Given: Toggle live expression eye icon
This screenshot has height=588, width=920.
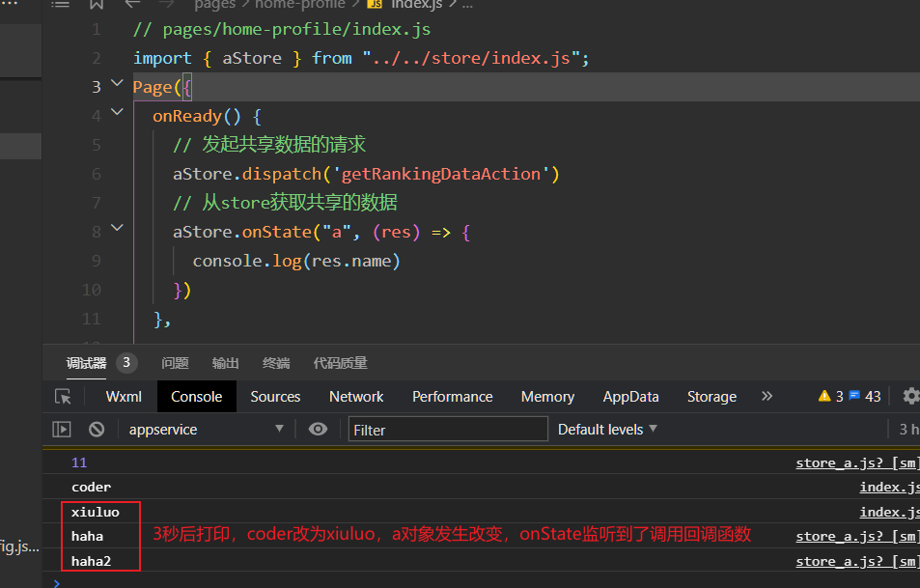Looking at the screenshot, I should [x=318, y=430].
